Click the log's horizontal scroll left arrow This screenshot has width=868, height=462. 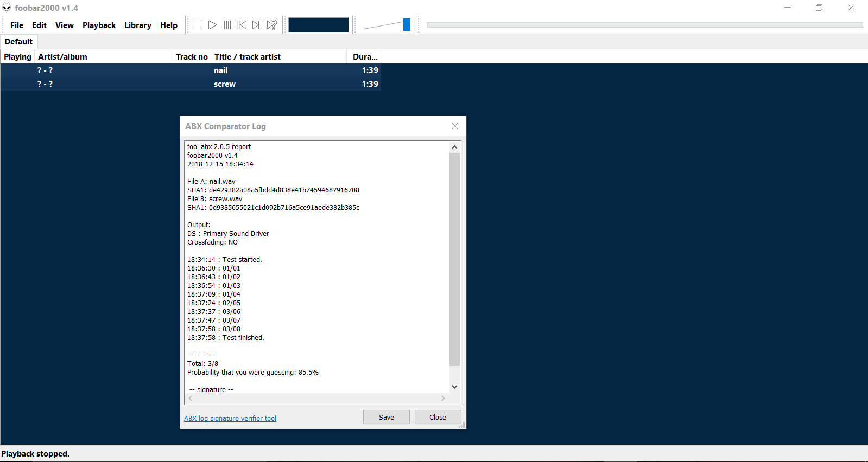click(191, 398)
